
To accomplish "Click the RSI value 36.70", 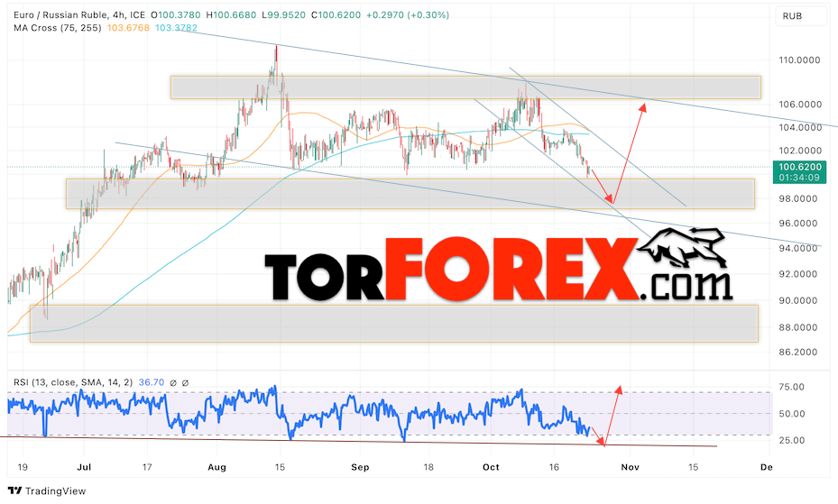I will [x=152, y=382].
